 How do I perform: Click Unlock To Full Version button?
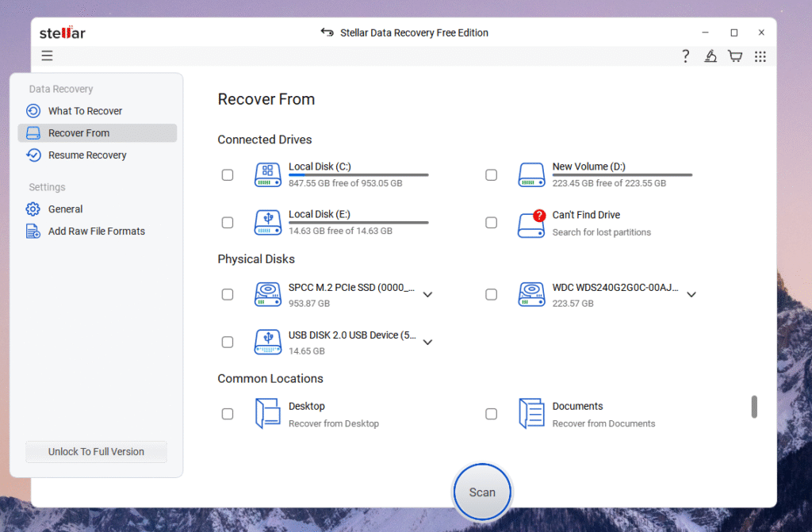(x=96, y=452)
